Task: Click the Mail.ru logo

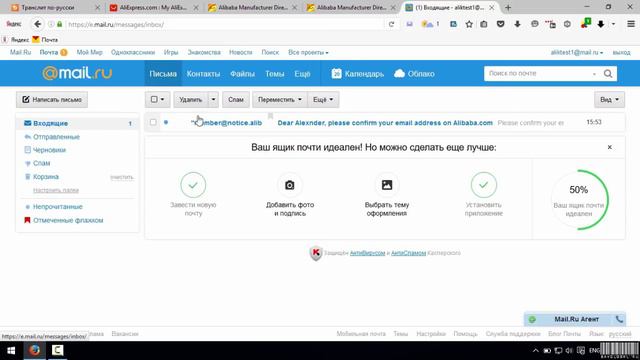Action: [x=77, y=73]
